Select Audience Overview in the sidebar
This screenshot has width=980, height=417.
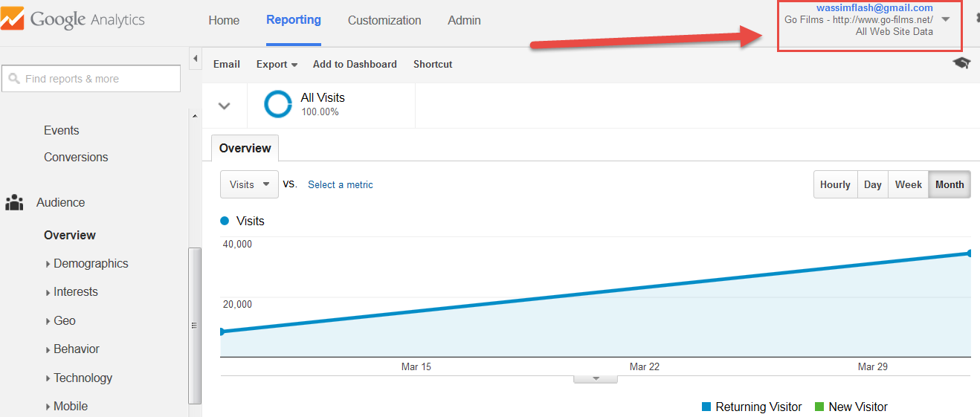coord(70,236)
